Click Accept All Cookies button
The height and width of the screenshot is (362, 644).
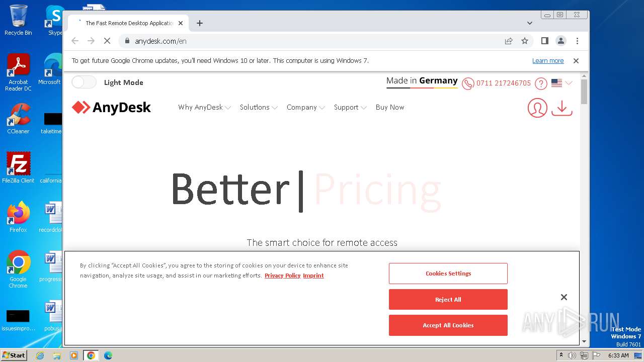point(448,325)
